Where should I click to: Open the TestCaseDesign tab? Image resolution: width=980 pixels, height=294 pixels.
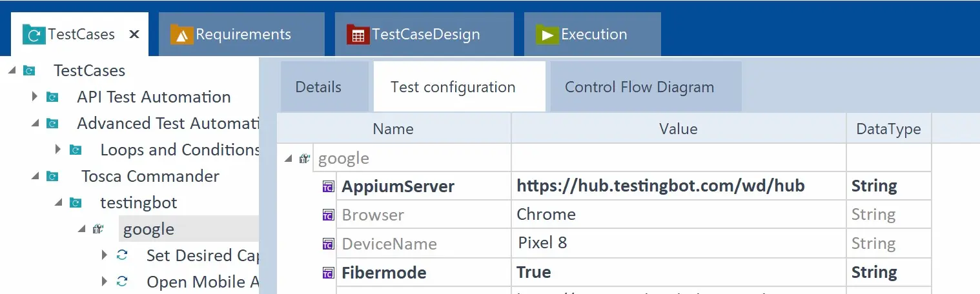click(x=424, y=34)
